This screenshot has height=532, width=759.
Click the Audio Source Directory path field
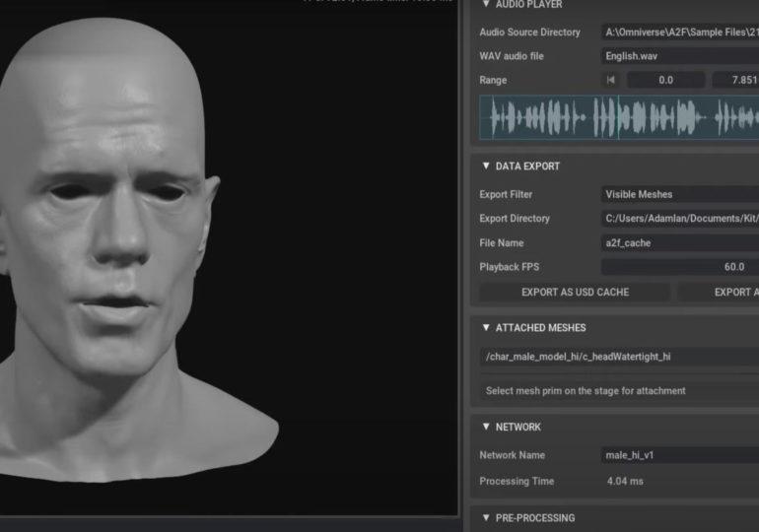coord(679,33)
